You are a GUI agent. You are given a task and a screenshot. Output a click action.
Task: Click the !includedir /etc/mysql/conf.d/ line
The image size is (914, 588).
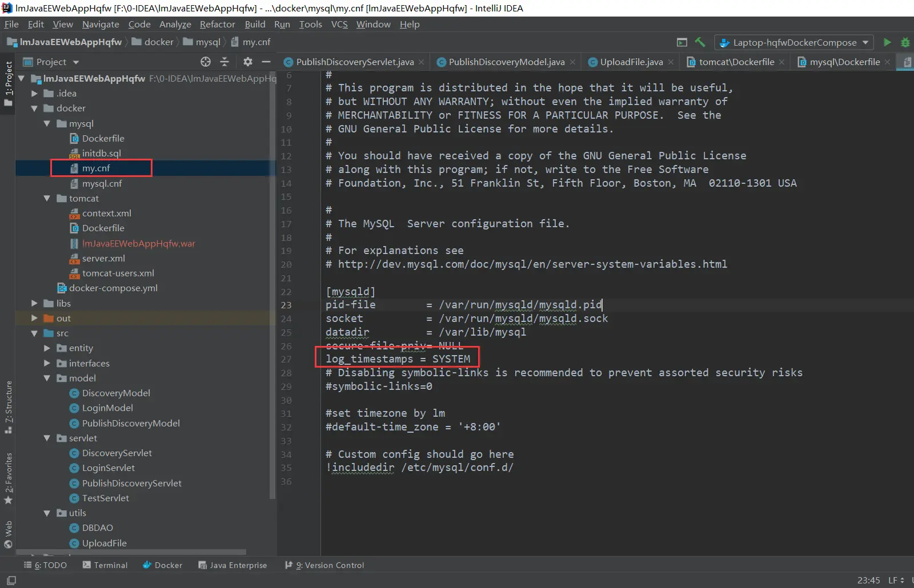click(419, 468)
